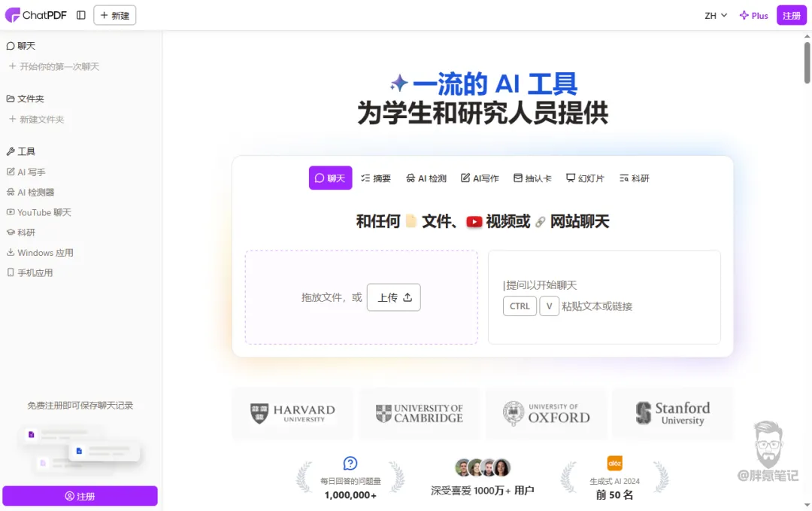Select the 聊天 tab in main card
Image resolution: width=812 pixels, height=511 pixels.
pos(330,178)
